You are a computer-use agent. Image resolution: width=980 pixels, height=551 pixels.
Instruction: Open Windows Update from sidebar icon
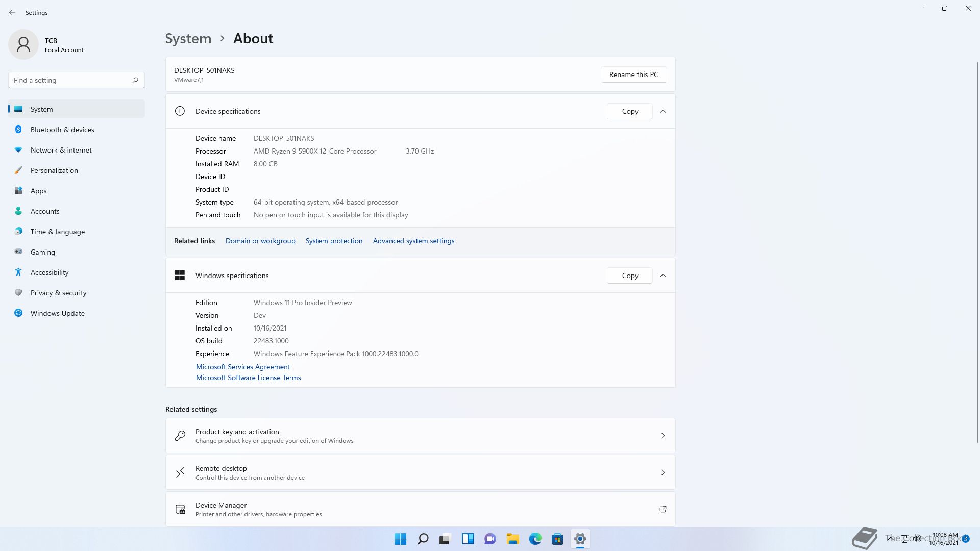[18, 313]
